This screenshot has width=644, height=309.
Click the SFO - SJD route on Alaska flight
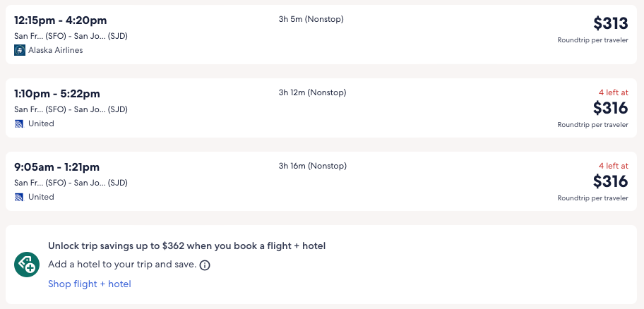(71, 36)
